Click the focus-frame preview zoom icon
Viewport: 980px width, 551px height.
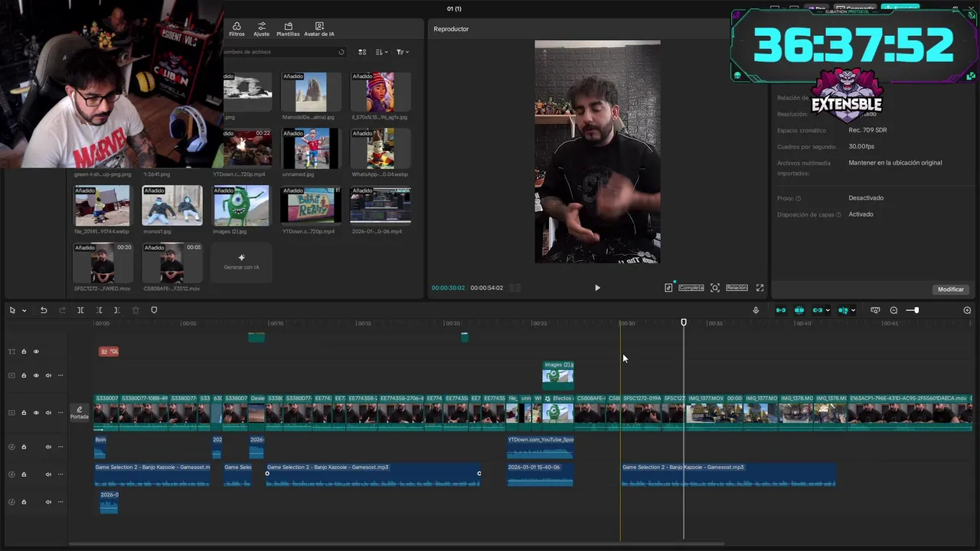click(715, 288)
